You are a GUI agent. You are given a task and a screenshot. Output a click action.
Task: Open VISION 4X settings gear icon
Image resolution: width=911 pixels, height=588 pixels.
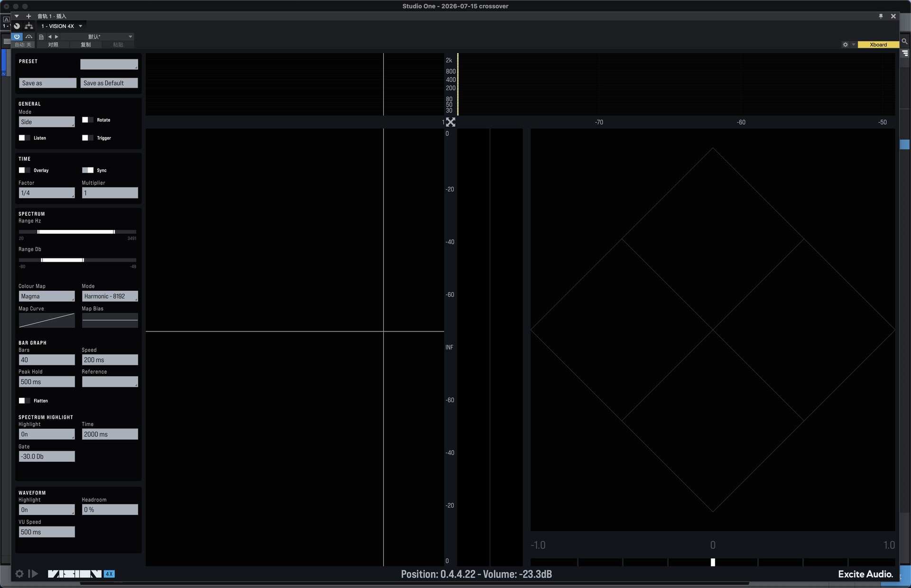(19, 574)
